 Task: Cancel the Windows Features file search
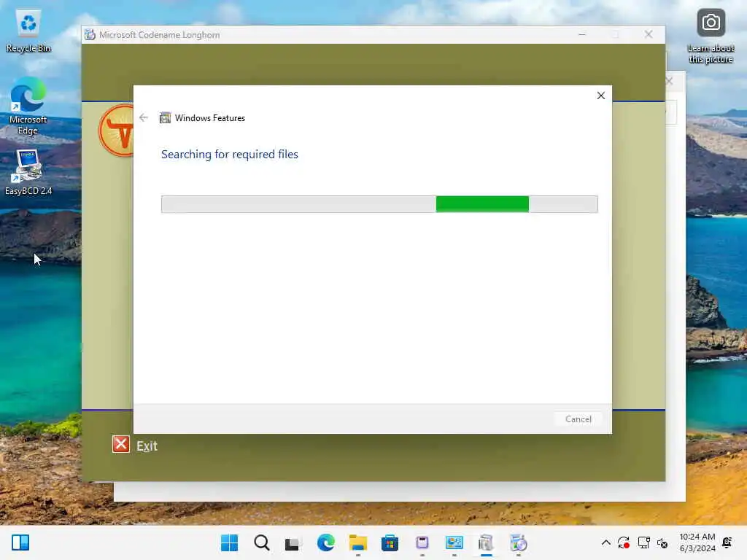(x=578, y=419)
